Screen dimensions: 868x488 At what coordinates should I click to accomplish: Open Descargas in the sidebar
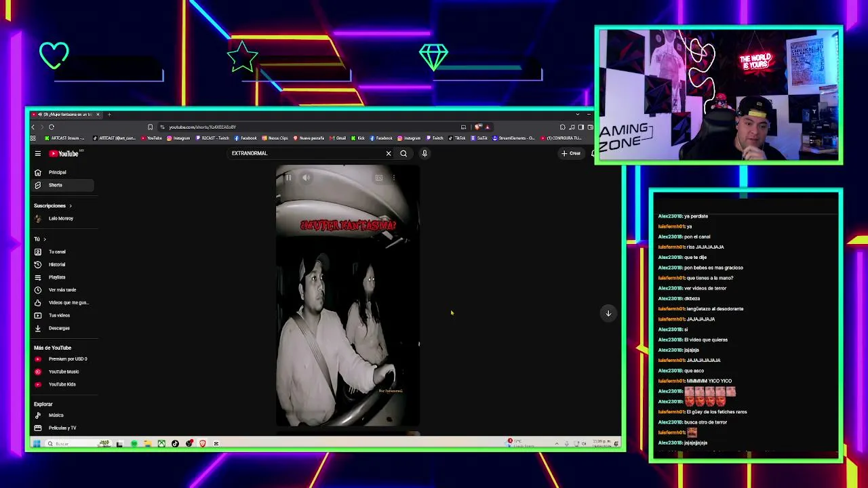click(62, 328)
